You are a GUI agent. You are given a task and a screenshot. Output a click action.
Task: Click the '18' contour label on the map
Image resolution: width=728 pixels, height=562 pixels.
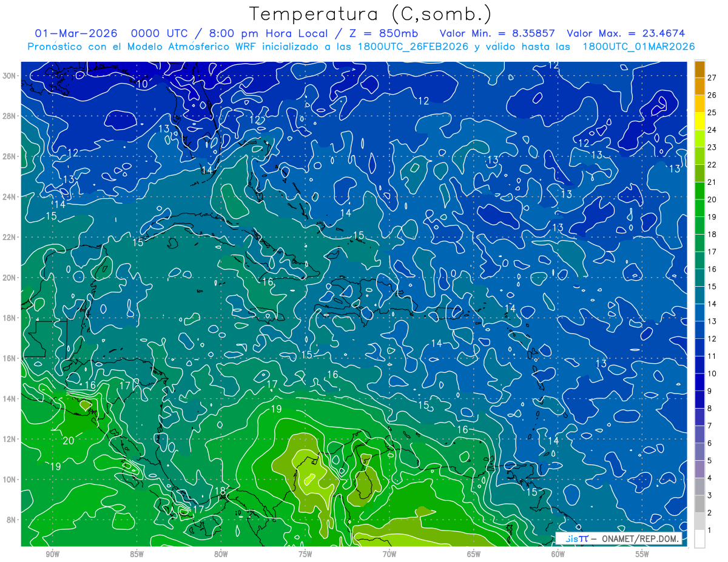point(220,491)
